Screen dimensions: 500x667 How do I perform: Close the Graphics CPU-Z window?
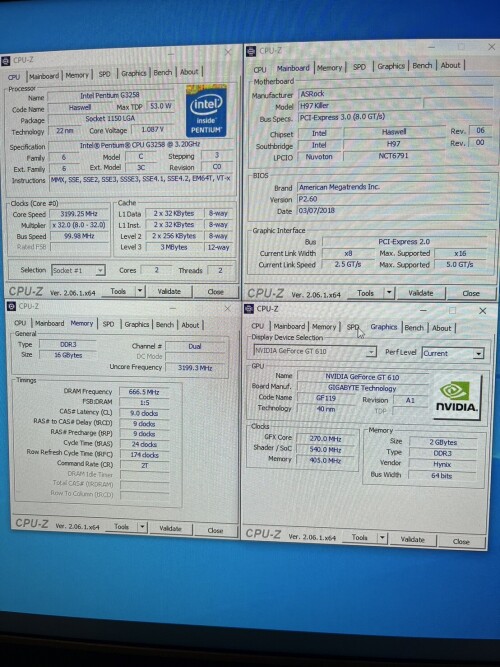click(483, 311)
